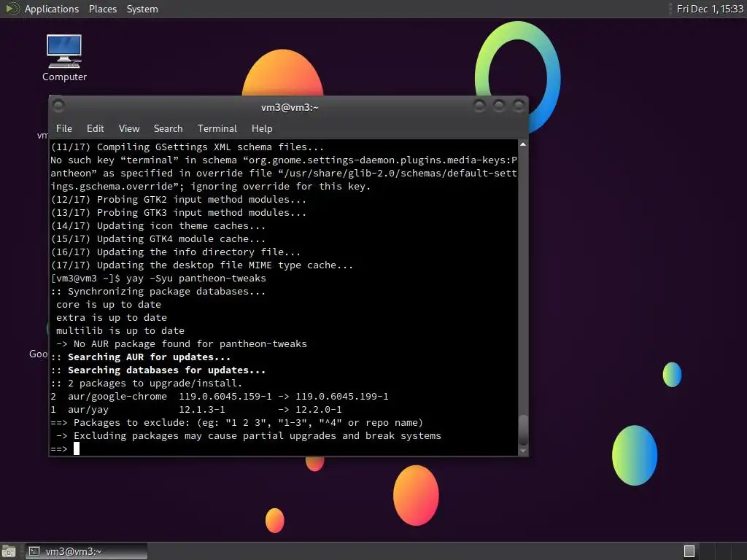Click the "Synchronizing package databases..." line

158,292
